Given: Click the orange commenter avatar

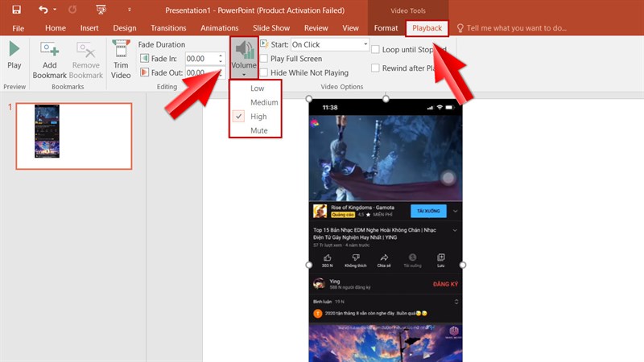Looking at the screenshot, I should (x=317, y=314).
